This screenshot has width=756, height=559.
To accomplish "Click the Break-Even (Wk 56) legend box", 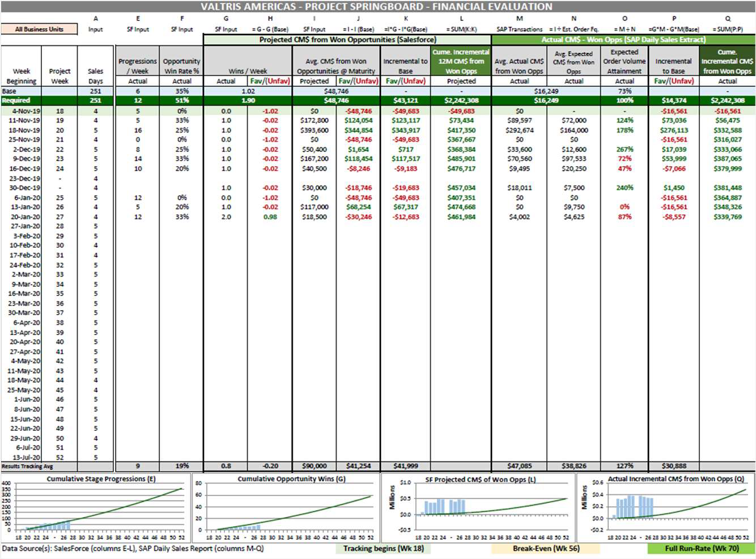I will pos(546,548).
